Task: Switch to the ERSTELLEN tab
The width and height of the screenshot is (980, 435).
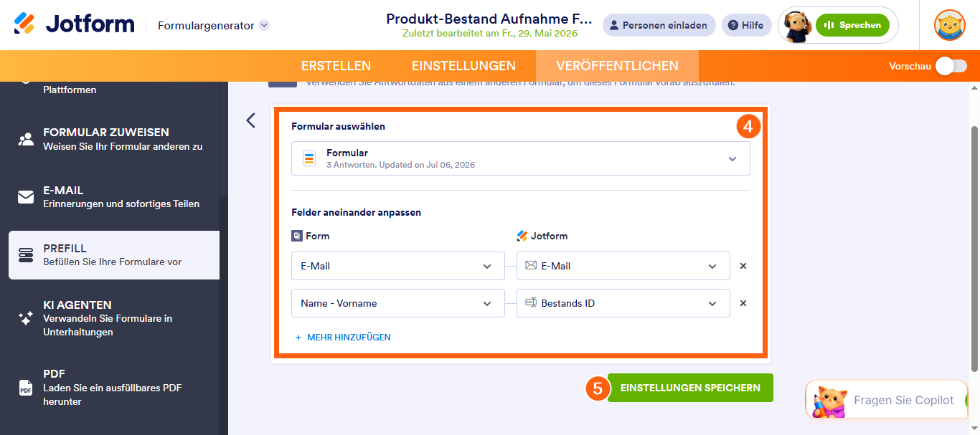Action: click(x=336, y=66)
